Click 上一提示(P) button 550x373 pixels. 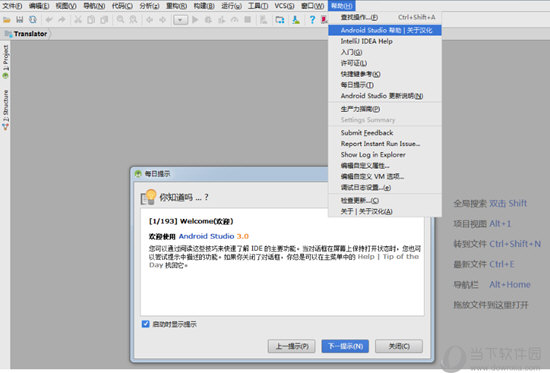[x=291, y=346]
